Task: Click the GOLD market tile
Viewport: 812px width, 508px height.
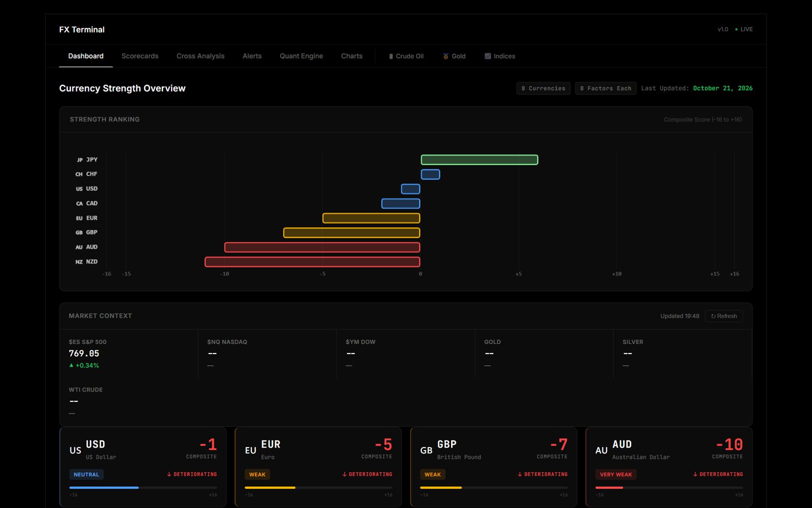Action: tap(544, 354)
